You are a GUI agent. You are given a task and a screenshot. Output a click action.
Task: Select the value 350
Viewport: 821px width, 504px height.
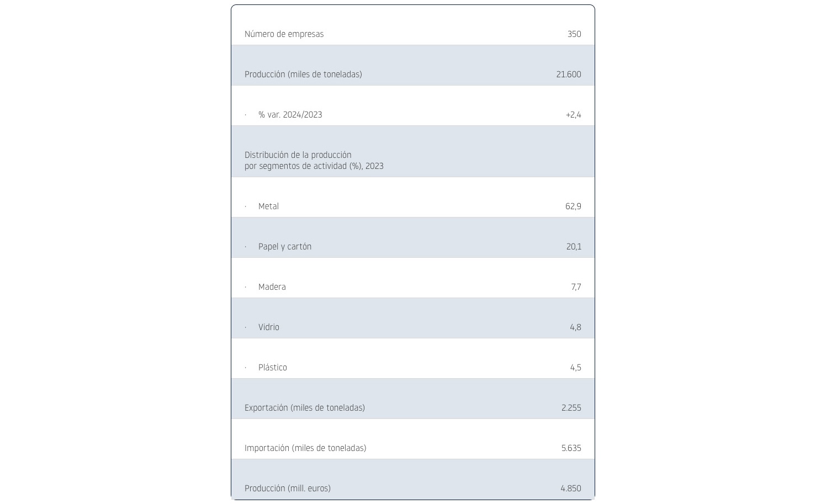pos(574,34)
